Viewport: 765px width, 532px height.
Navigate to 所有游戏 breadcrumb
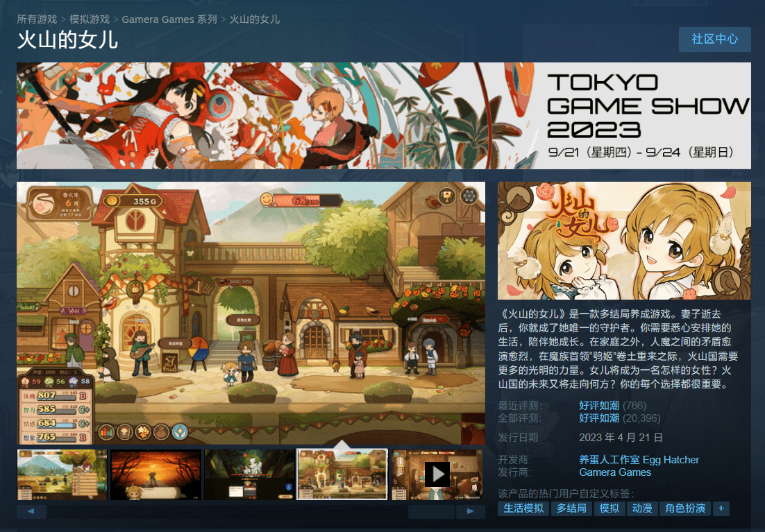(x=37, y=19)
